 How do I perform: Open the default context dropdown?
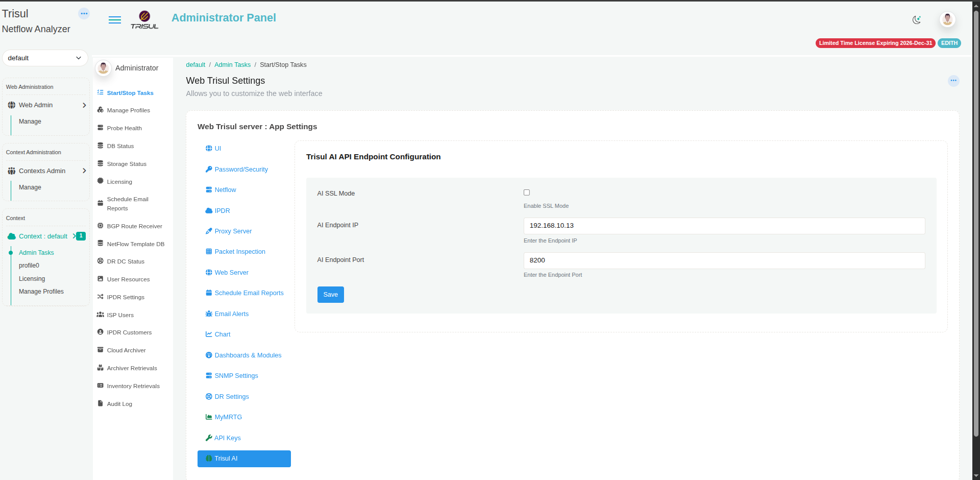(x=45, y=58)
